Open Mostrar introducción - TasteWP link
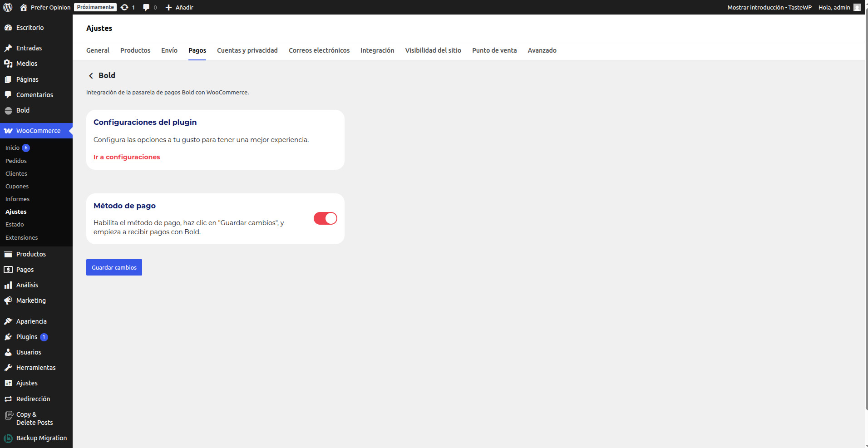This screenshot has width=868, height=448. tap(769, 7)
